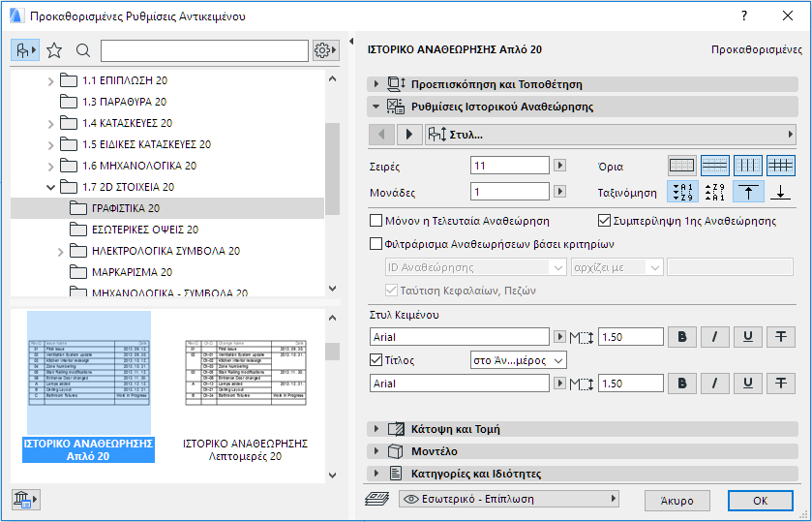Toggle strikethrough for text style font
The width and height of the screenshot is (812, 522).
coord(780,337)
